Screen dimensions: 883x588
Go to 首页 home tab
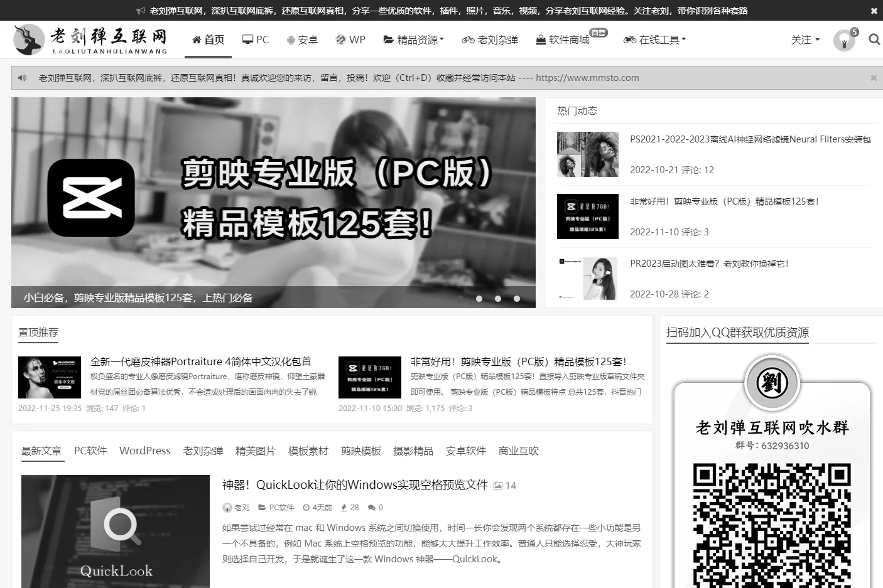pos(209,40)
